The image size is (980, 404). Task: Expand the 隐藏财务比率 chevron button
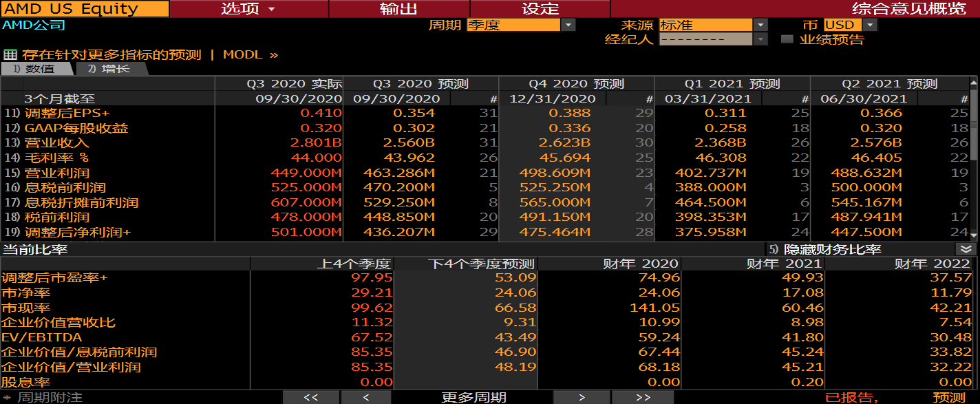coord(966,249)
